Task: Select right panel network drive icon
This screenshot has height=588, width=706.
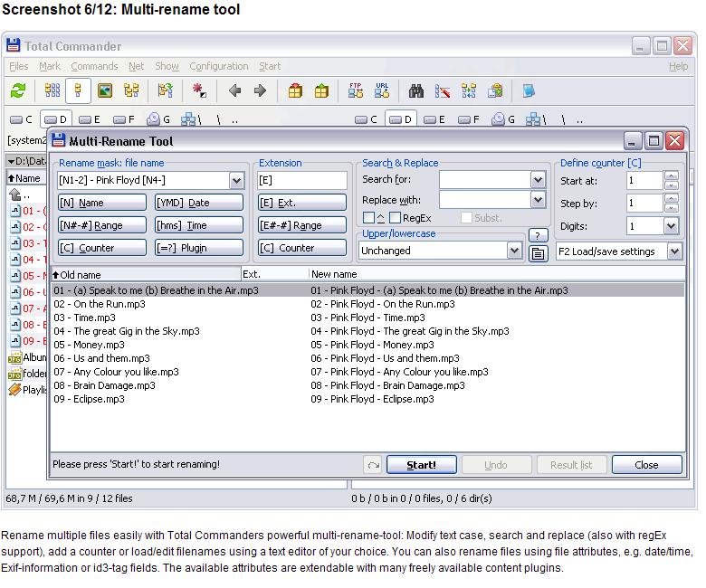Action: coord(533,119)
